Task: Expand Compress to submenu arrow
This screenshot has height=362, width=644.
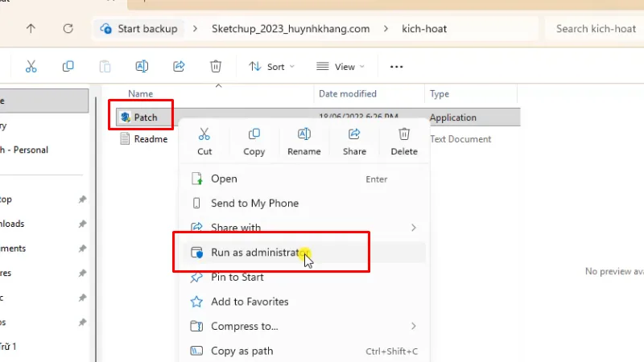Action: [414, 327]
